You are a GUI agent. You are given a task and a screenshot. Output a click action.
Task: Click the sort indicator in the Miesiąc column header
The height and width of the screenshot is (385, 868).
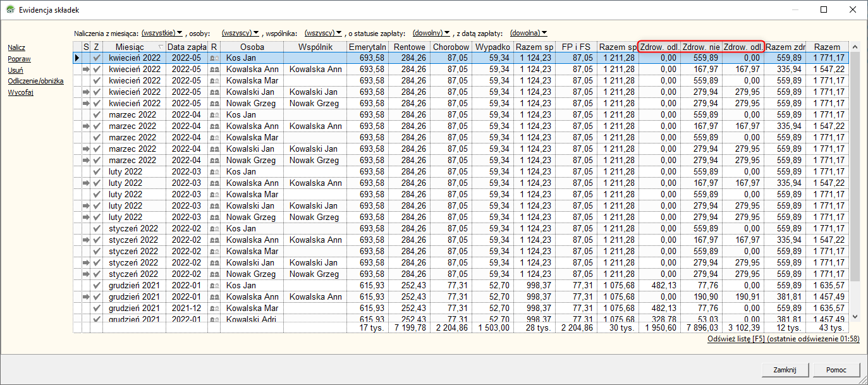(x=160, y=47)
